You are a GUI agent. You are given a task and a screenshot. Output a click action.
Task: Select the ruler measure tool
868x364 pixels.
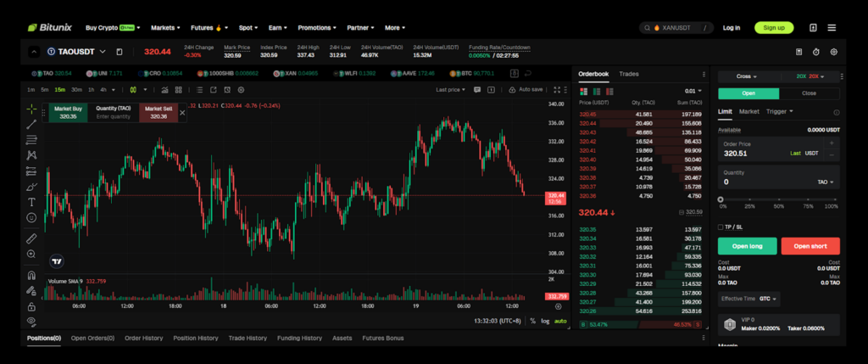coord(31,238)
